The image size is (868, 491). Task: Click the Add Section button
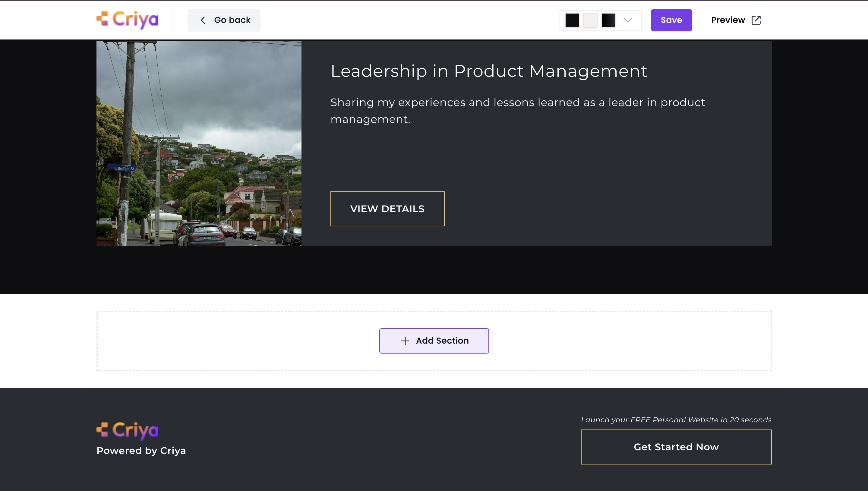click(x=434, y=341)
